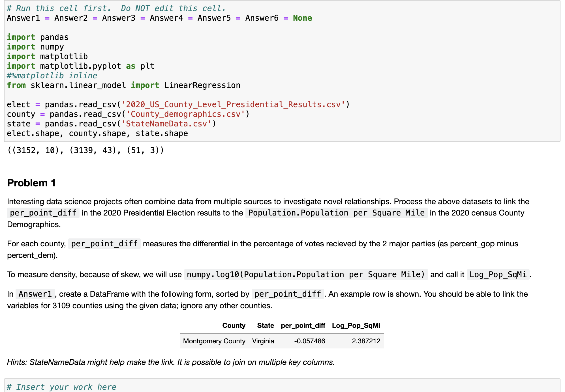Click the 'County_demographics.csv' string in code
The height and width of the screenshot is (392, 565).
[185, 114]
